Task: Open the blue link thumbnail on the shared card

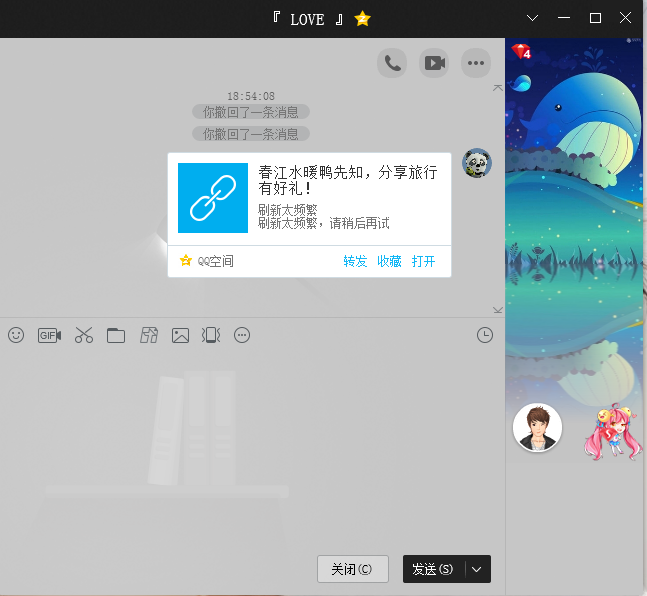Action: tap(213, 198)
